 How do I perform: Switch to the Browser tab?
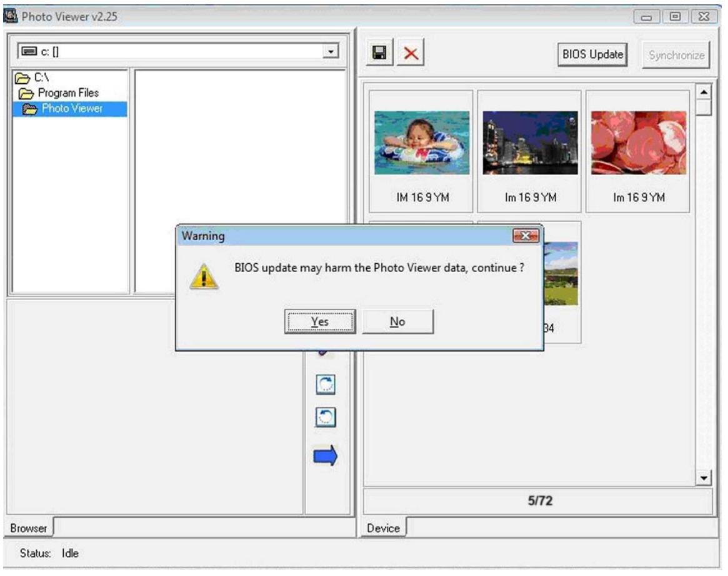coord(29,528)
